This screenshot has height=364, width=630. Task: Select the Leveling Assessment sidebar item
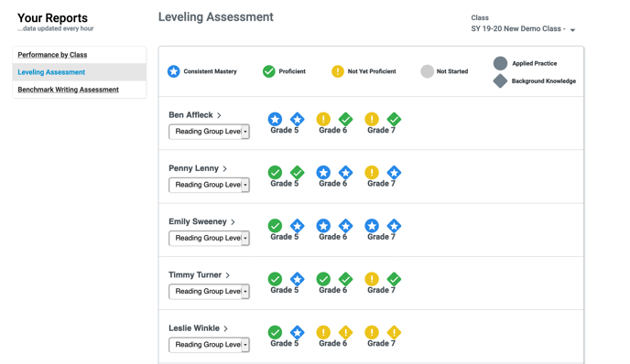(51, 72)
